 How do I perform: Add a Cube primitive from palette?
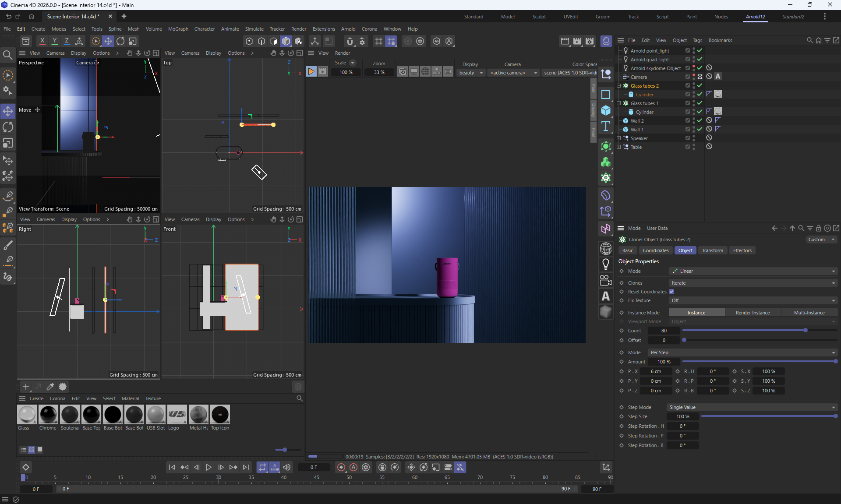point(606,110)
